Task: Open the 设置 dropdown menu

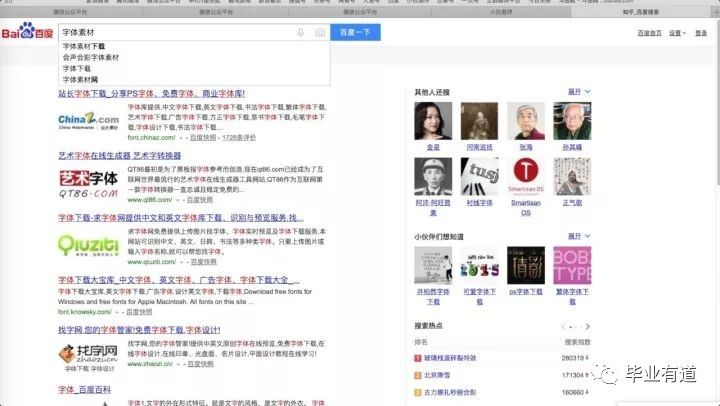Action: click(677, 33)
